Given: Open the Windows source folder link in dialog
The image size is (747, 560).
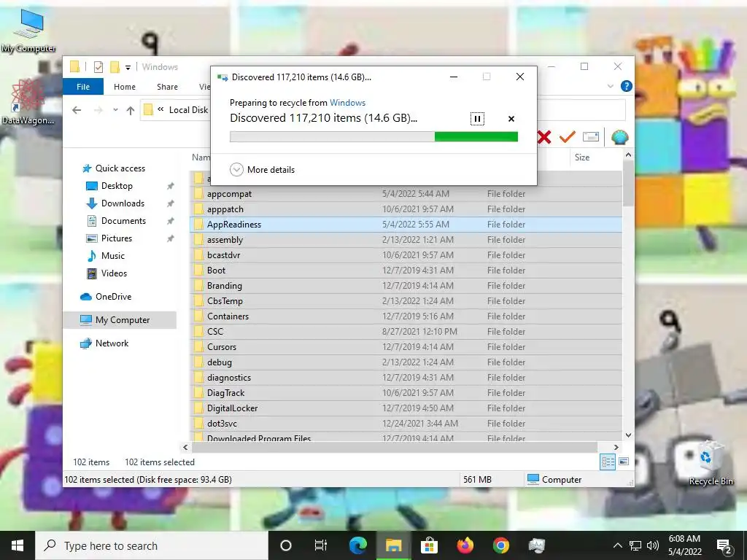Looking at the screenshot, I should [347, 102].
